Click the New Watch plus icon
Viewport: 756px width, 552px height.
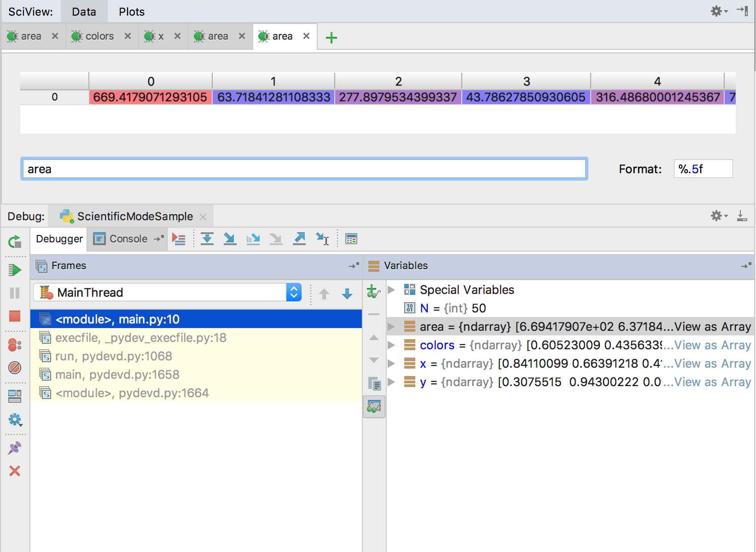point(373,292)
